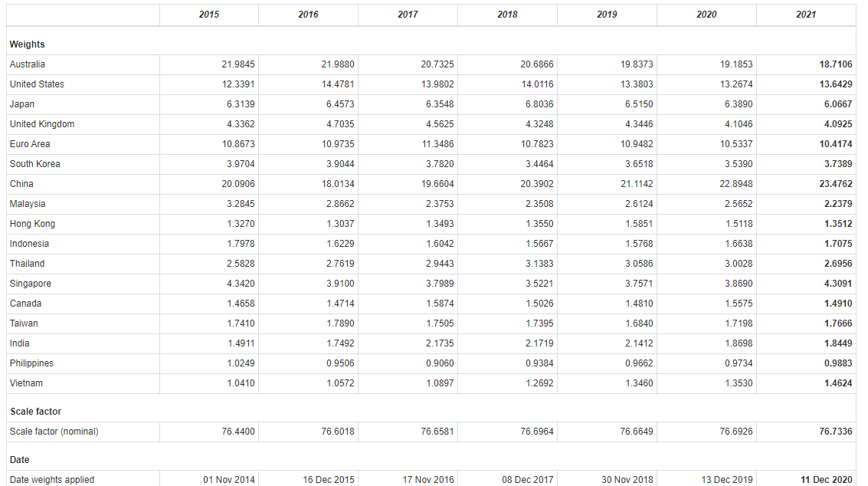Click the Scale factor (nominal) row label
This screenshot has height=486, width=868.
click(x=54, y=432)
